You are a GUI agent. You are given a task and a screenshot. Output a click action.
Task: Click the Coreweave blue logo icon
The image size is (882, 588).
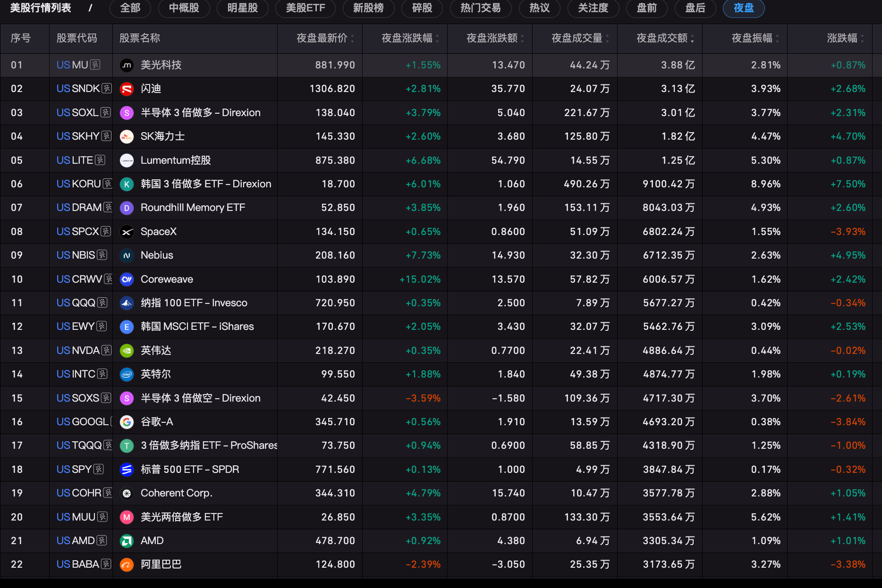[x=127, y=279]
